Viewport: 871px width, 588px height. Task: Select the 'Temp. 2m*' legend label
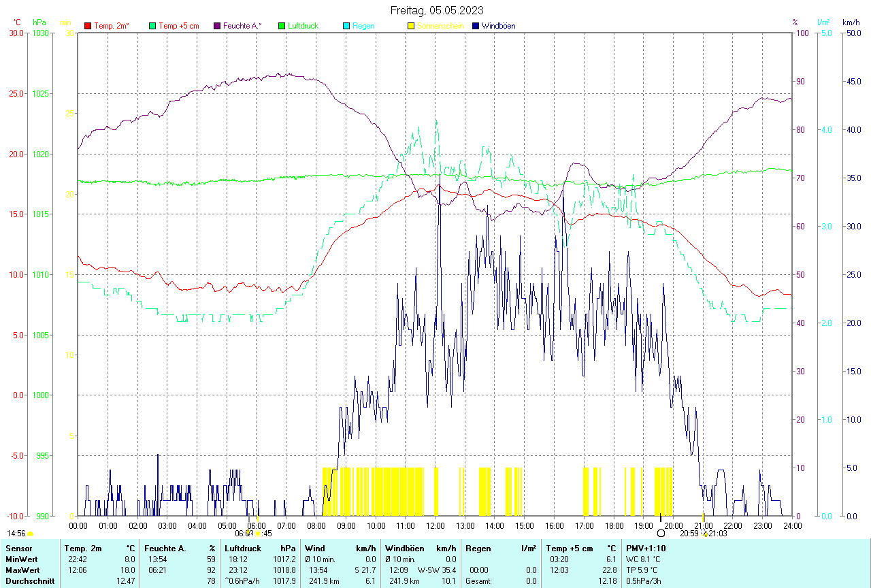112,26
